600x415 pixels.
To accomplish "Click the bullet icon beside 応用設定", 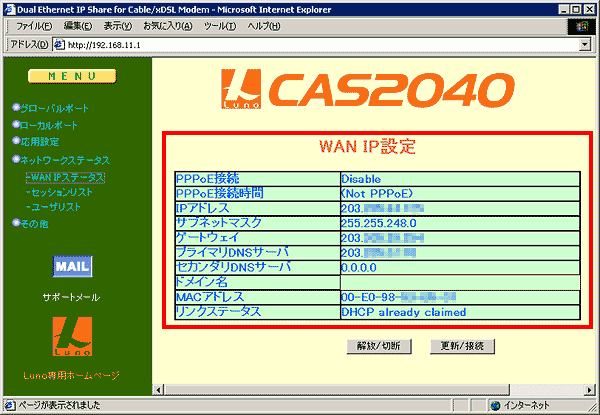I will coord(16,140).
